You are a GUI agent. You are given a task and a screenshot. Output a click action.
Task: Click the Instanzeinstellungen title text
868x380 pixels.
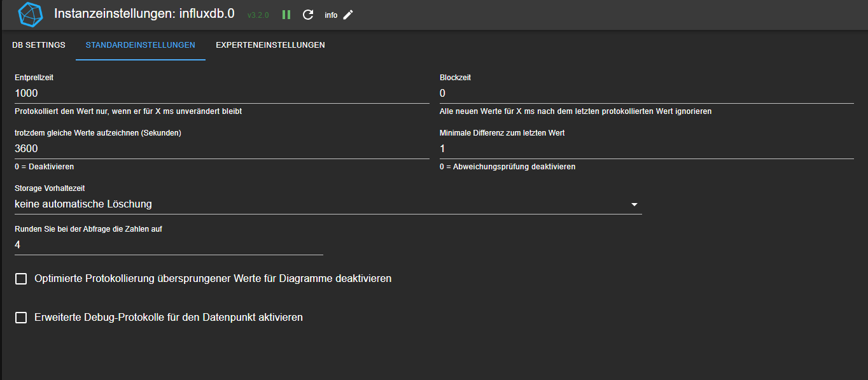pos(143,13)
